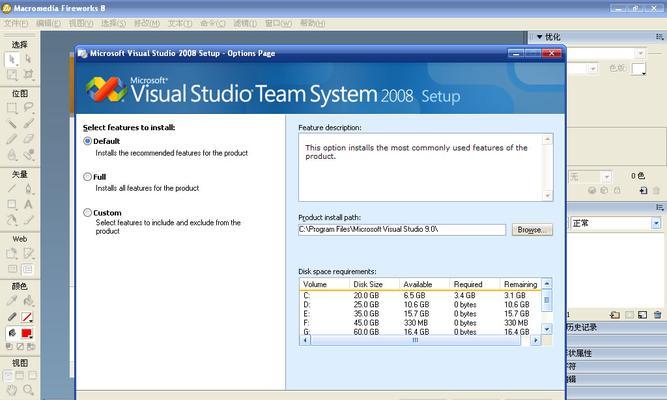Open the 文件(F) menu

click(x=16, y=23)
